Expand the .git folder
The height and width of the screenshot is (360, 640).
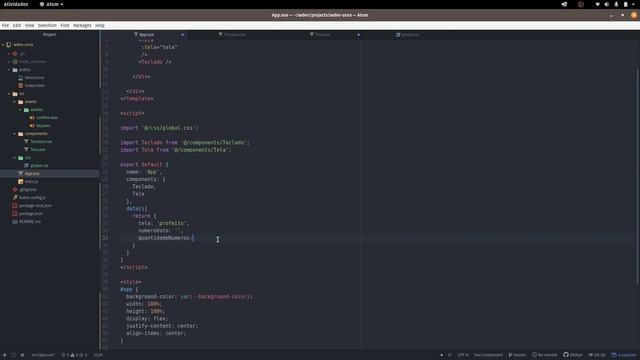pyautogui.click(x=9, y=53)
